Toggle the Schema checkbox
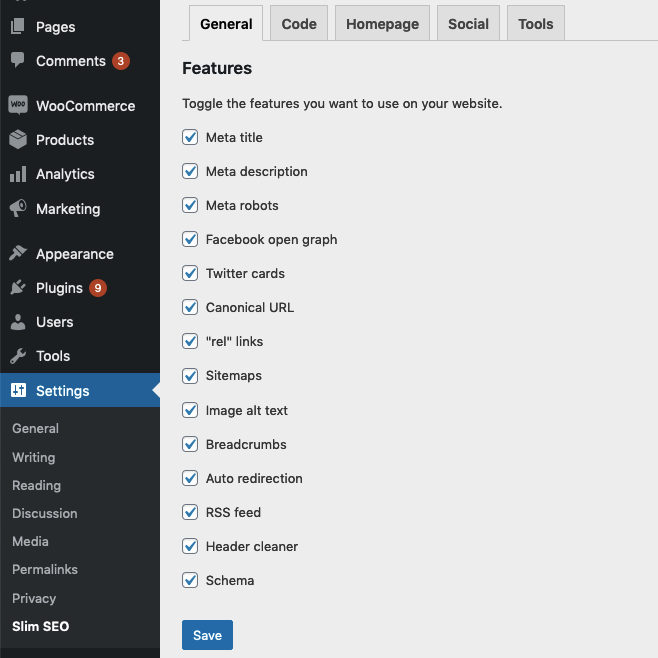658x658 pixels. tap(190, 580)
